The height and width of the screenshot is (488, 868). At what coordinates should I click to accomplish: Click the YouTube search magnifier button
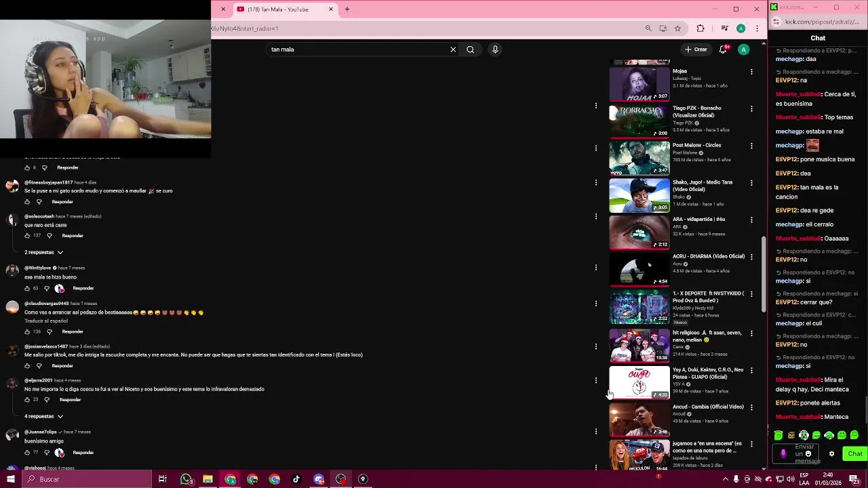point(470,49)
